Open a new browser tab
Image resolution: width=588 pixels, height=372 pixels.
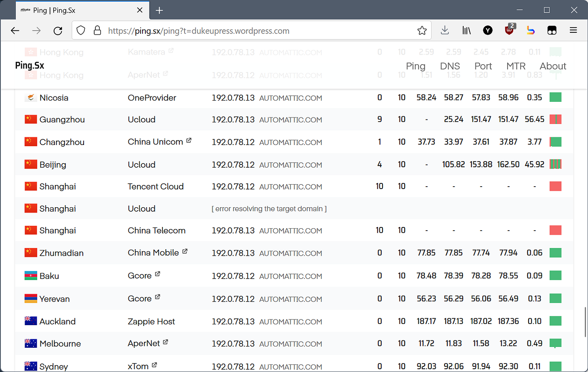(160, 11)
